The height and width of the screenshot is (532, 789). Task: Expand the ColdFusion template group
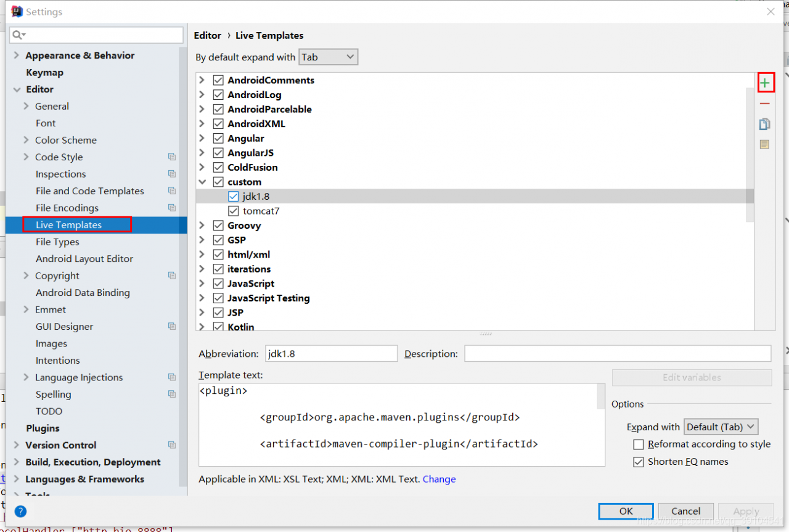202,168
